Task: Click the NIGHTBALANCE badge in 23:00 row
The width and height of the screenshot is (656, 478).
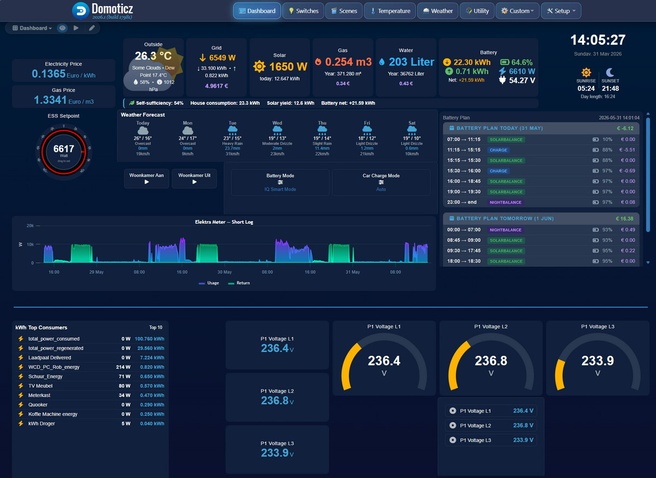Action: (505, 202)
